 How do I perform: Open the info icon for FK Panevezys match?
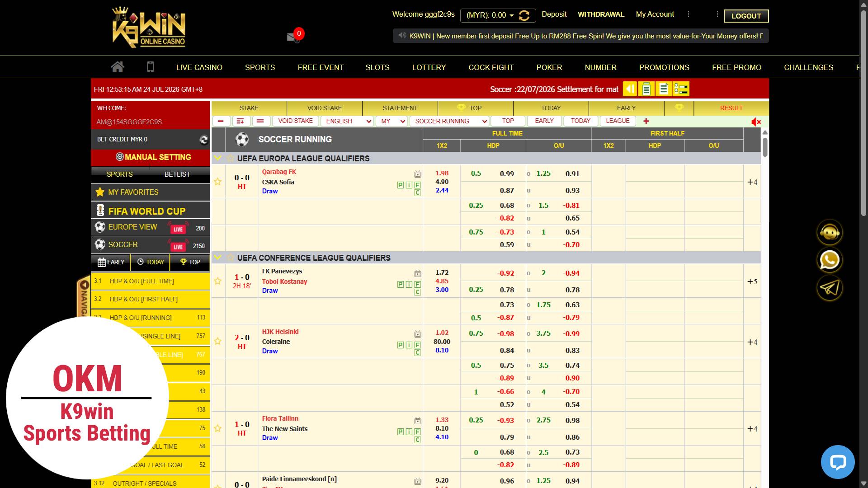point(409,284)
